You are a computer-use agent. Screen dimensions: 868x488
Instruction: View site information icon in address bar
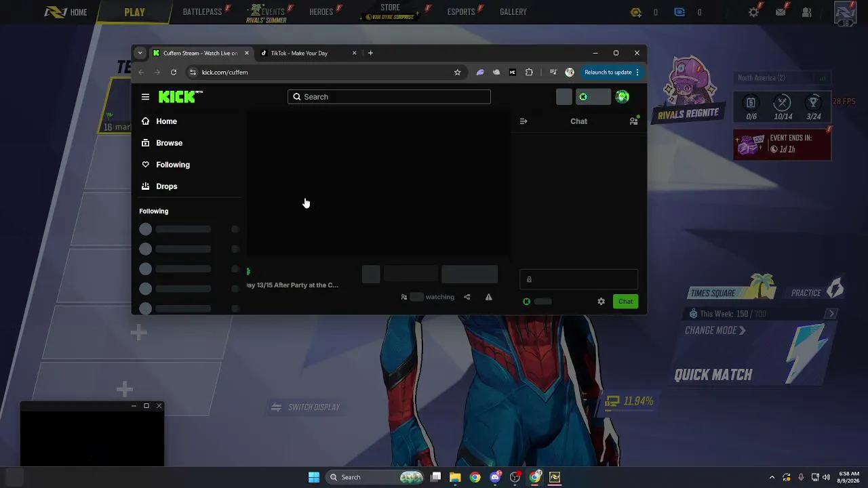[193, 73]
